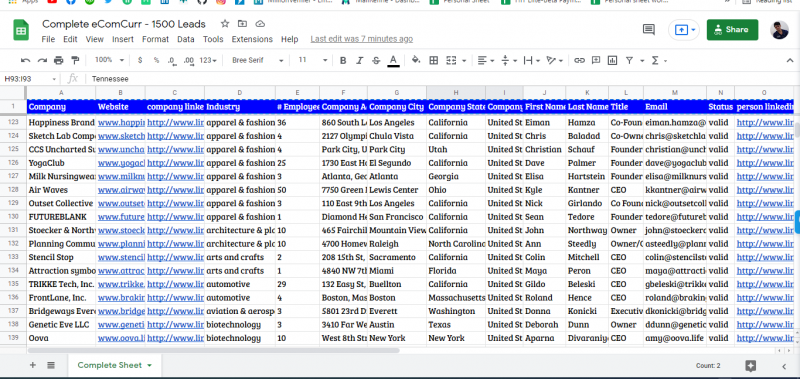Open filter views dropdown arrow
This screenshot has width=800, height=379.
tap(642, 61)
